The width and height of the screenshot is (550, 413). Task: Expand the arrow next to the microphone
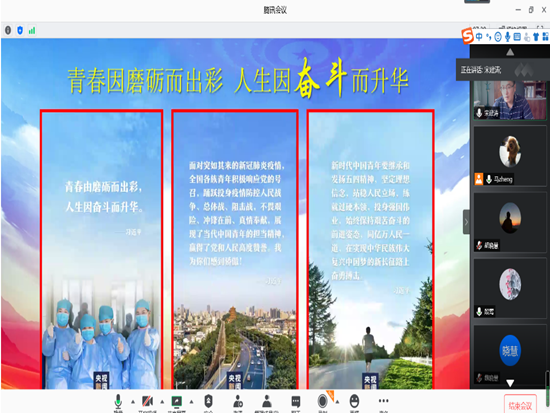pyautogui.click(x=133, y=401)
